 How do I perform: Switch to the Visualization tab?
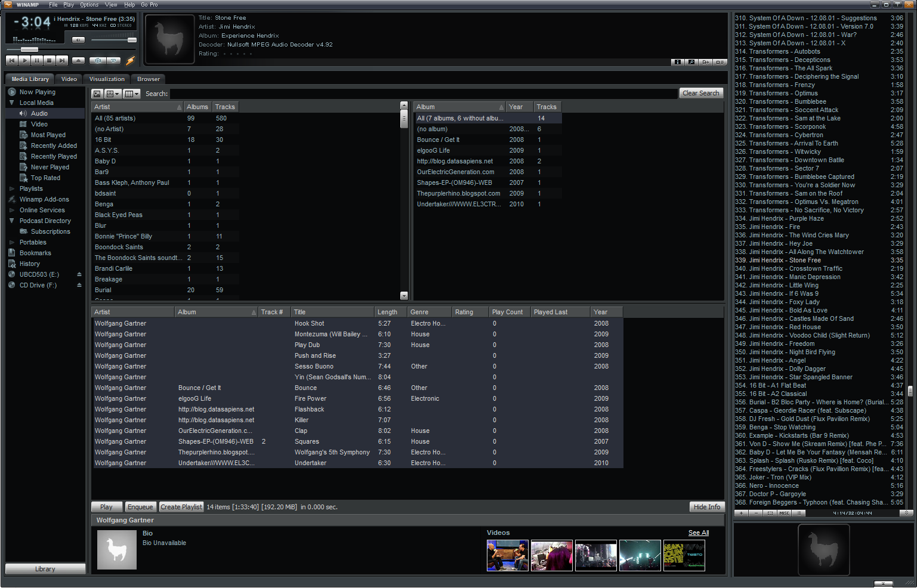[x=107, y=79]
